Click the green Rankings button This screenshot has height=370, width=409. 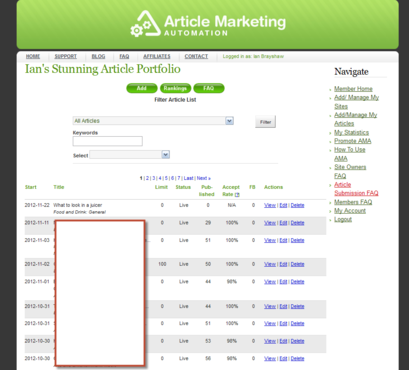(x=175, y=88)
